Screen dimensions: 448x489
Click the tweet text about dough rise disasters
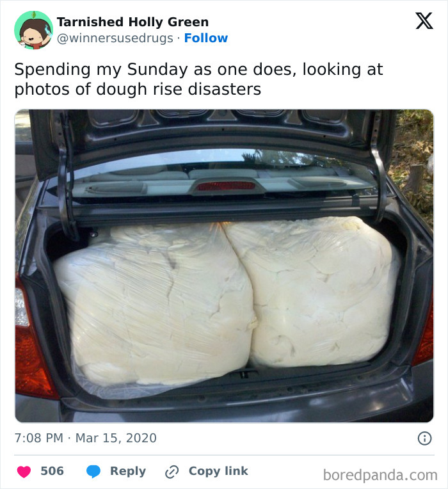click(x=198, y=79)
